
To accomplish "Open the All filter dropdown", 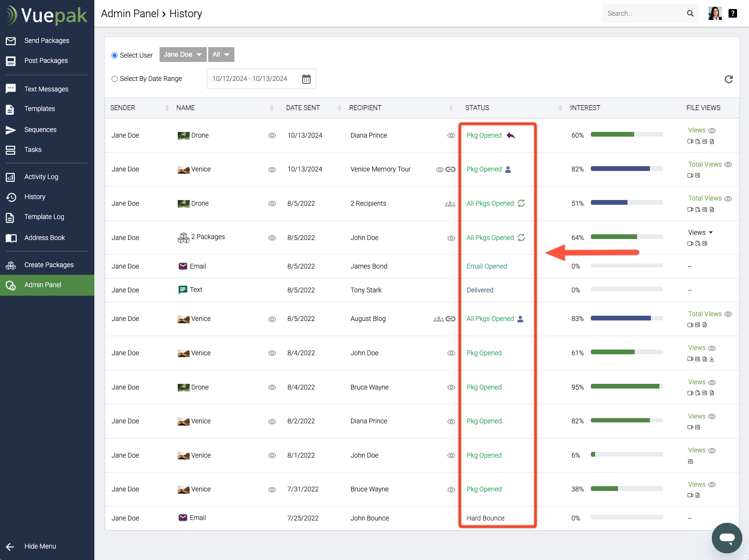I will coord(221,55).
